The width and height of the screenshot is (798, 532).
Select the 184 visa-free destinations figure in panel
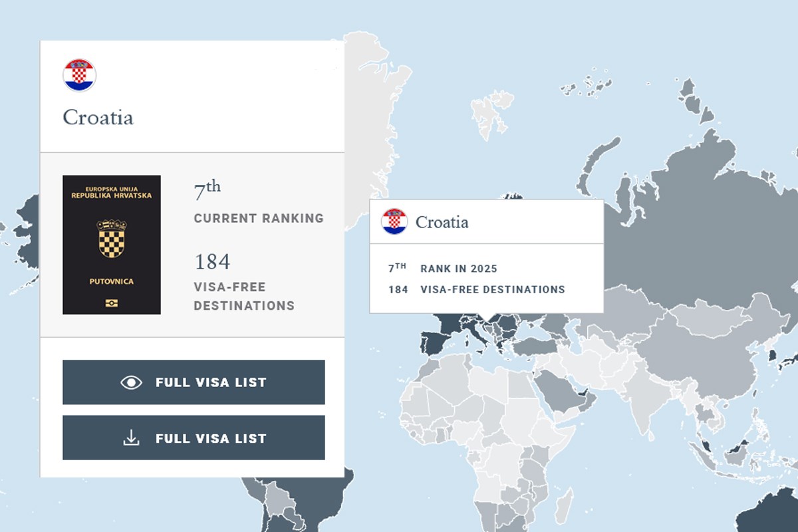tap(212, 262)
